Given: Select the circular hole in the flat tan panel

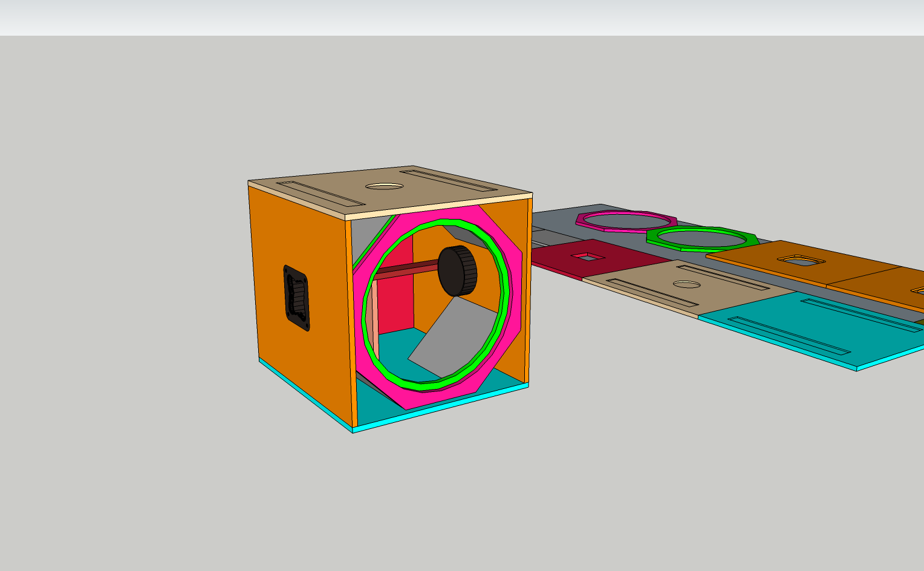Looking at the screenshot, I should click(686, 284).
